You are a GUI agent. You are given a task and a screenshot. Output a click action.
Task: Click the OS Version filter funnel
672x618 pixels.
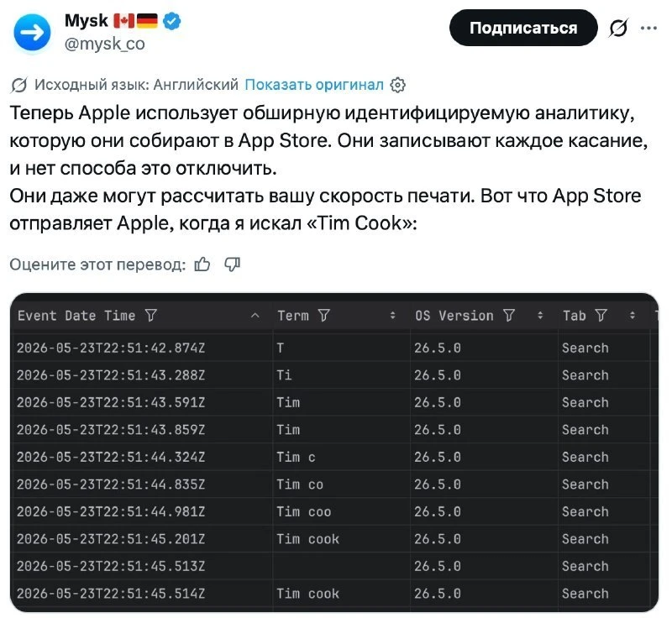pos(509,316)
